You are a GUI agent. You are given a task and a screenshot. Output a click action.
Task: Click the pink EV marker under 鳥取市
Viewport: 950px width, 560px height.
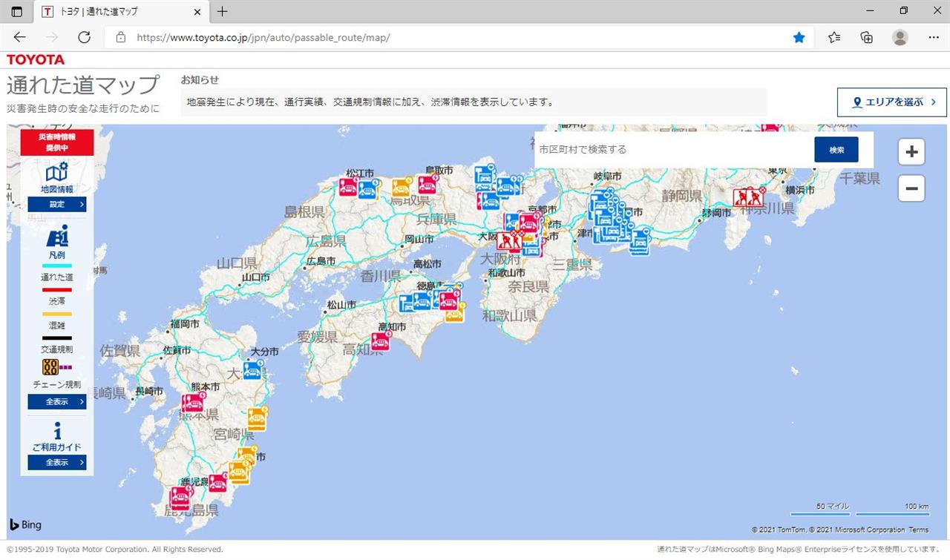427,184
